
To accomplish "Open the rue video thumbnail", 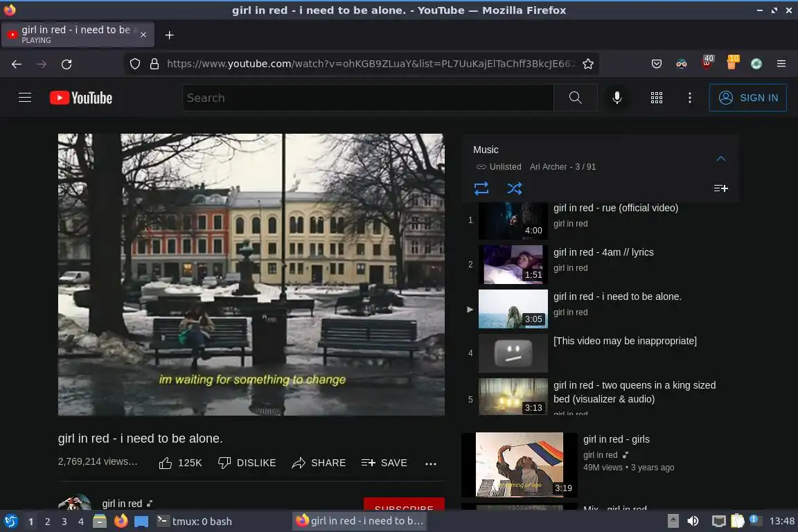I will 513,221.
